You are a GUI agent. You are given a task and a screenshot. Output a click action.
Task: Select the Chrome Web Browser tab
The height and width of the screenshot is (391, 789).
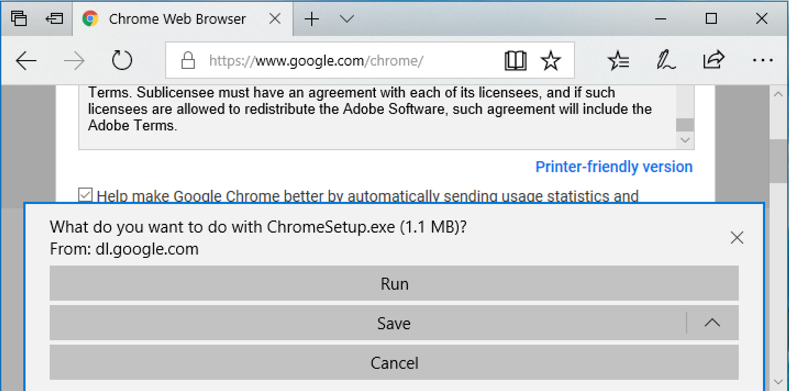coord(177,19)
